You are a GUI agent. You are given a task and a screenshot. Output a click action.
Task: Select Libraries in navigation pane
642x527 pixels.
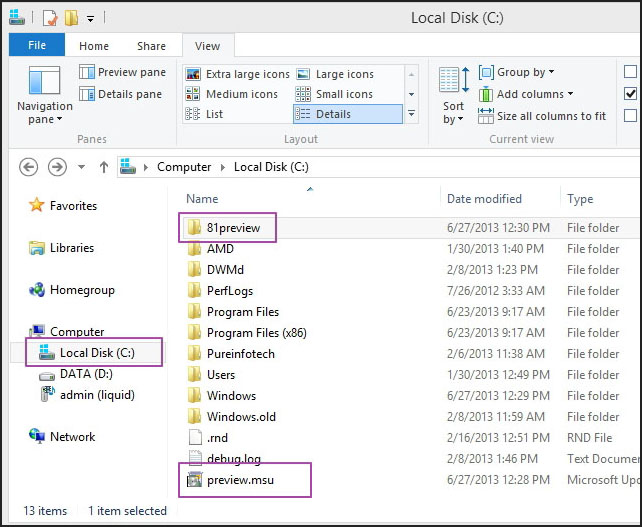coord(61,248)
